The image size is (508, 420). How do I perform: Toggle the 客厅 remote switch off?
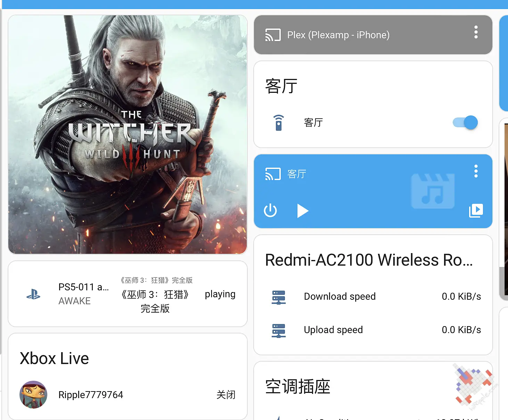(465, 122)
